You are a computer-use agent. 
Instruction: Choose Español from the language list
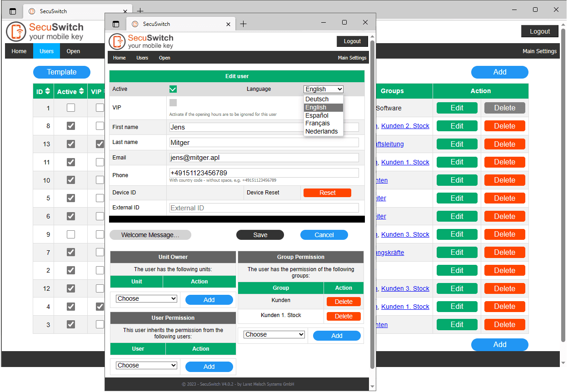(324, 115)
